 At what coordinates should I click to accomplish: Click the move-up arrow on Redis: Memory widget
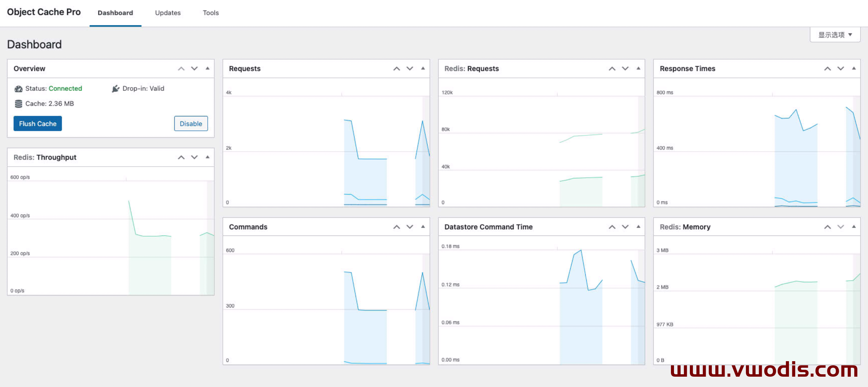pyautogui.click(x=827, y=227)
